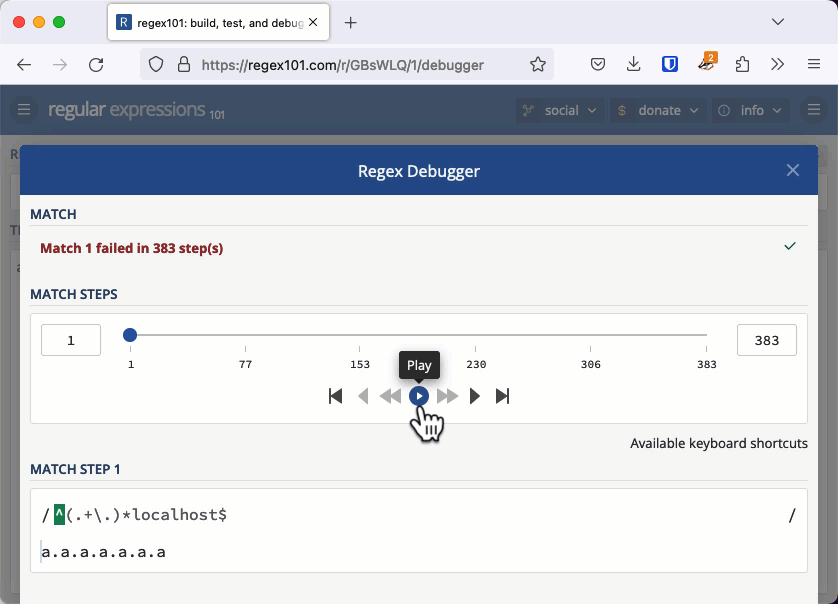Step forward one match step
The image size is (838, 604).
474,396
